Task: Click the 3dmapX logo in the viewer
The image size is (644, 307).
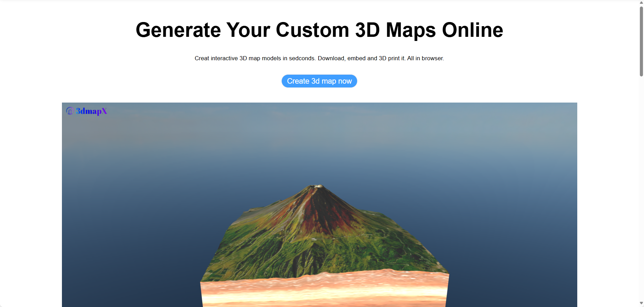Action: pos(87,111)
